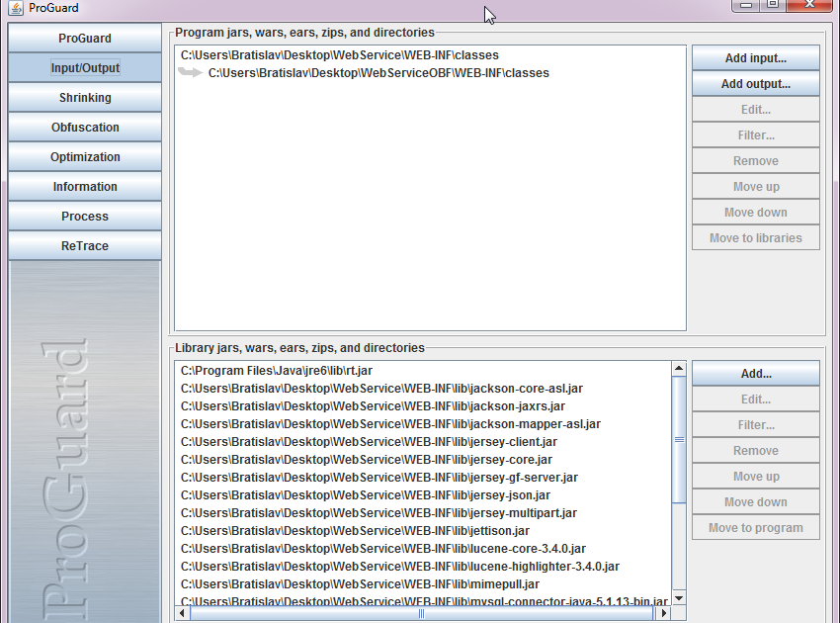840x623 pixels.
Task: Click the library list scroll right arrow
Action: click(664, 613)
